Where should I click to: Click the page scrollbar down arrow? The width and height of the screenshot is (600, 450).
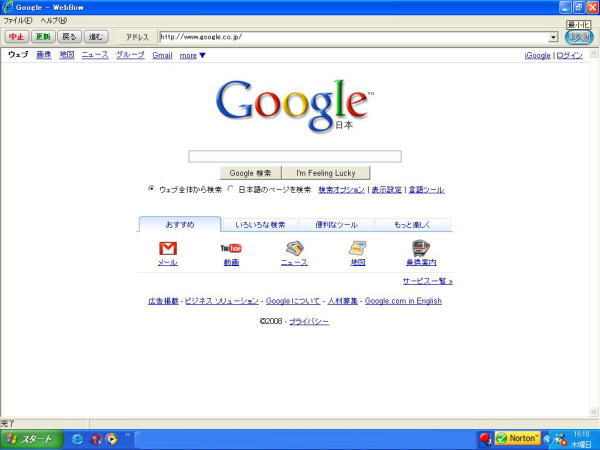(x=594, y=412)
